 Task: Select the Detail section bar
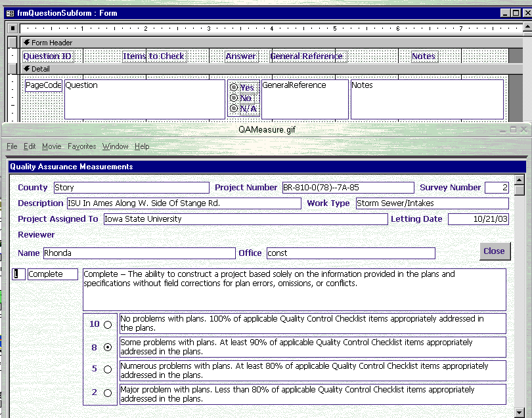coord(271,69)
